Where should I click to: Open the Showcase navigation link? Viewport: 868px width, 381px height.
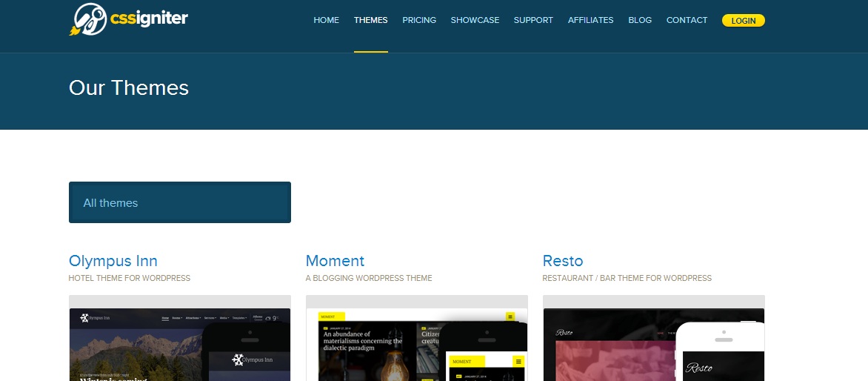click(x=475, y=20)
